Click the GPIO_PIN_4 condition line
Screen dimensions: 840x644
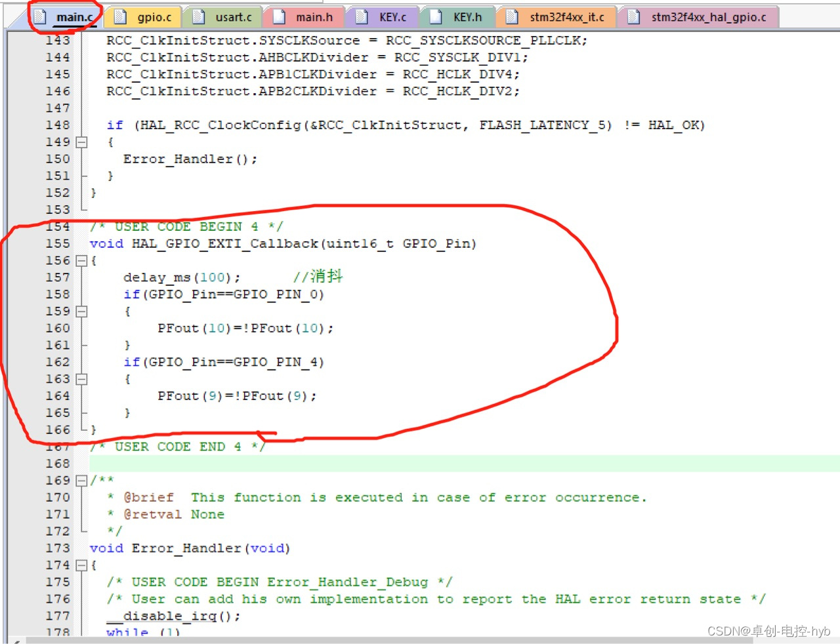[x=224, y=362]
